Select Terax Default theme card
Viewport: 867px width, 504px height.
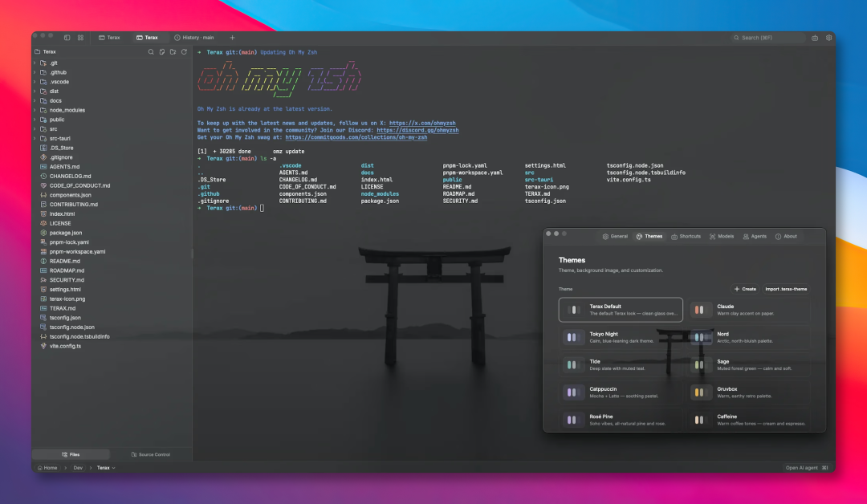point(621,310)
